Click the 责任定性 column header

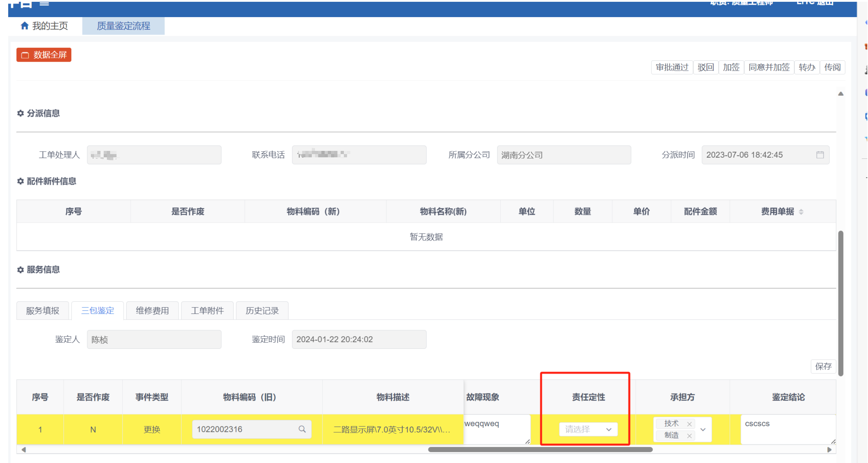click(x=589, y=397)
